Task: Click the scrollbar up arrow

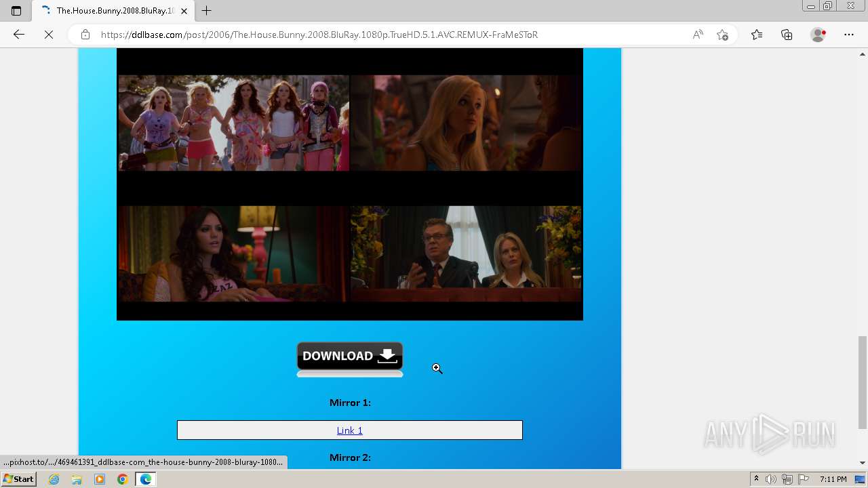Action: pyautogui.click(x=863, y=54)
